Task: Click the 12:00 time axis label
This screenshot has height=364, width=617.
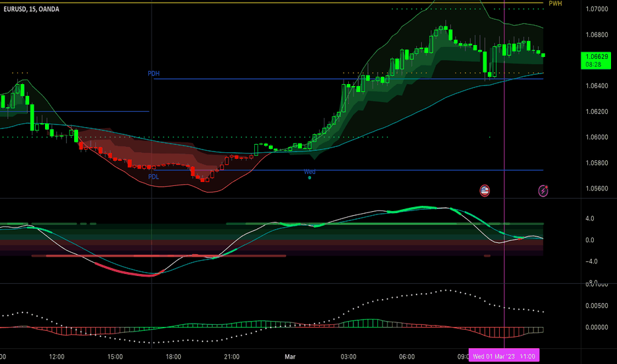Action: 57,357
